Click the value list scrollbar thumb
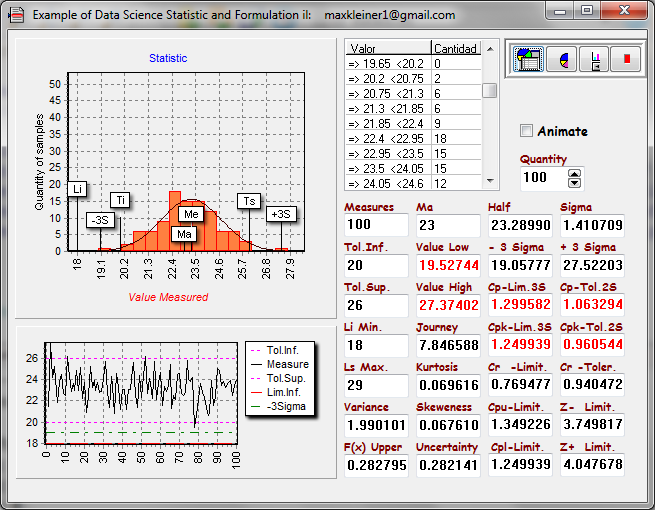The image size is (655, 510). pyautogui.click(x=490, y=90)
